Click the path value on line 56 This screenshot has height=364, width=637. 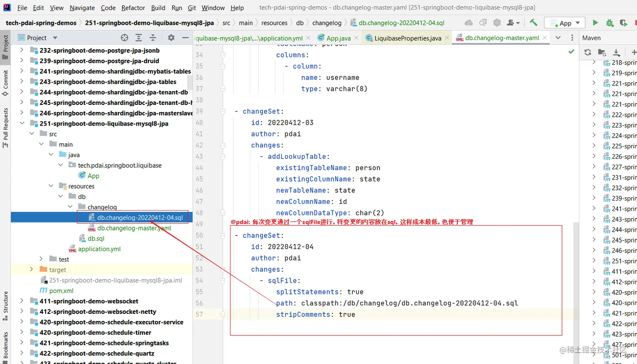tap(409, 303)
